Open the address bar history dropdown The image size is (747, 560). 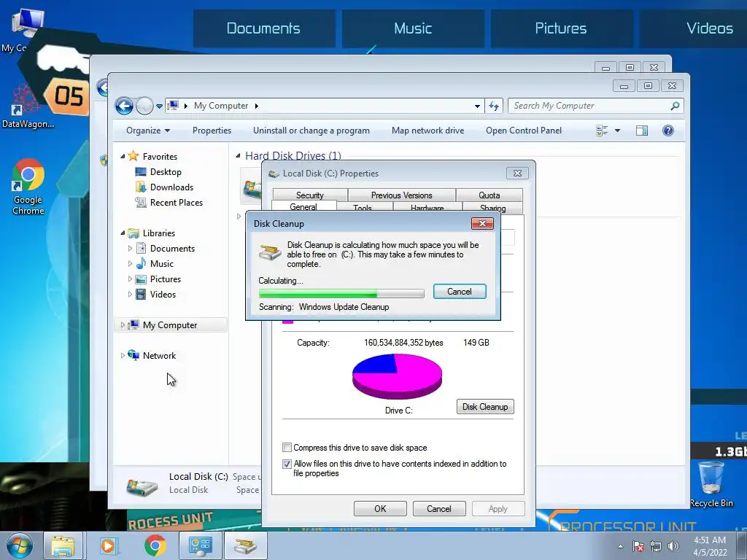477,106
